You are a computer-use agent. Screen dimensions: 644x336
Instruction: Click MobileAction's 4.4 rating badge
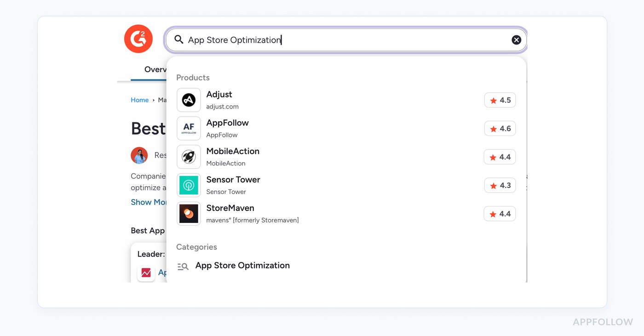click(500, 157)
